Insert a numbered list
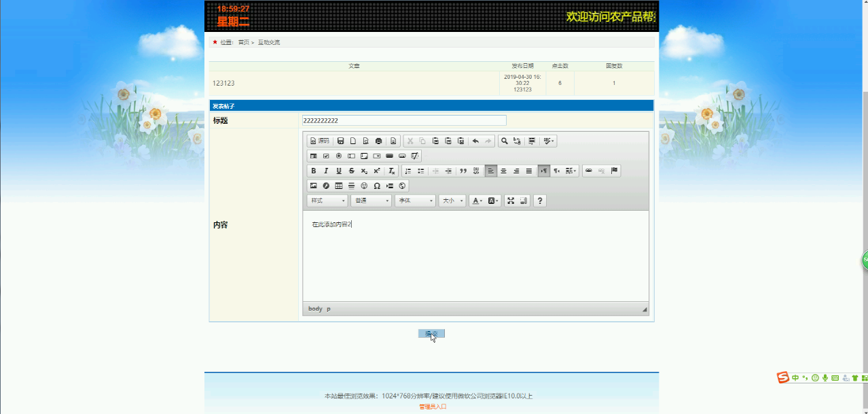Screen dimensions: 868x414 408,171
